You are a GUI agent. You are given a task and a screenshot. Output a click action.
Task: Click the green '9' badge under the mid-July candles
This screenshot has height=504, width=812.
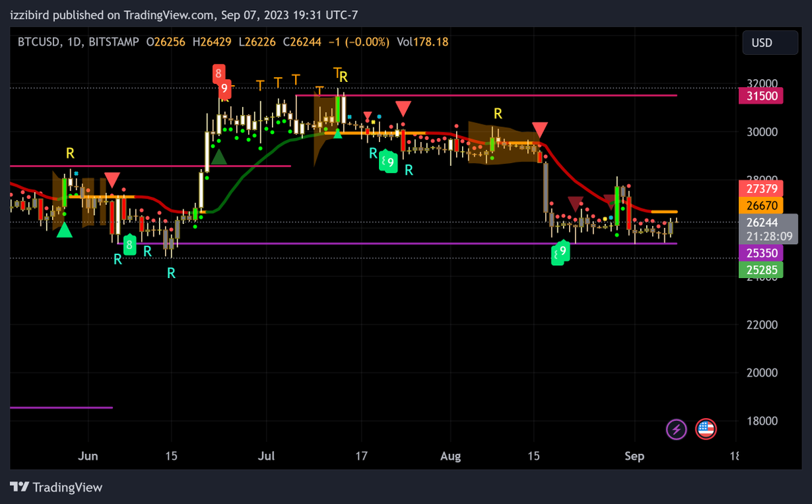pos(389,161)
